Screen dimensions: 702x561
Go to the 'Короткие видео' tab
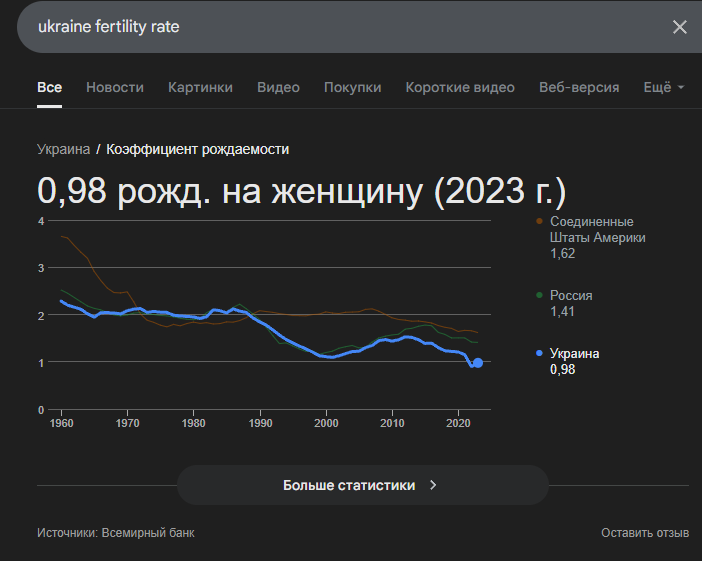pyautogui.click(x=460, y=87)
